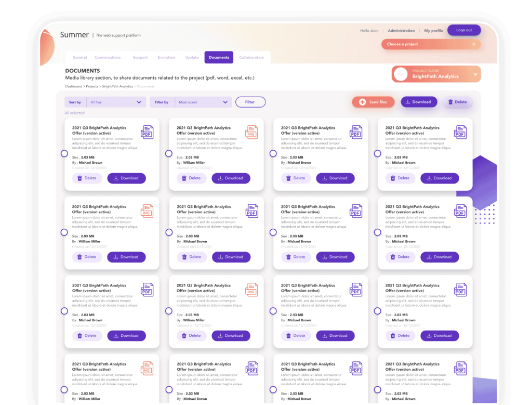
Task: Open the Administration link
Action: [401, 31]
